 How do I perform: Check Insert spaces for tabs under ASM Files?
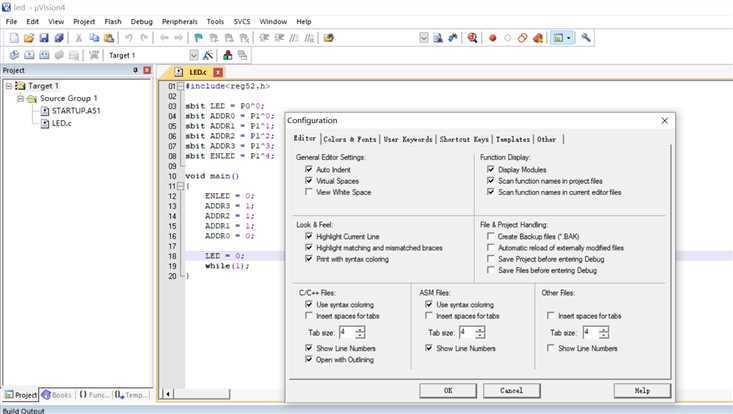[429, 315]
